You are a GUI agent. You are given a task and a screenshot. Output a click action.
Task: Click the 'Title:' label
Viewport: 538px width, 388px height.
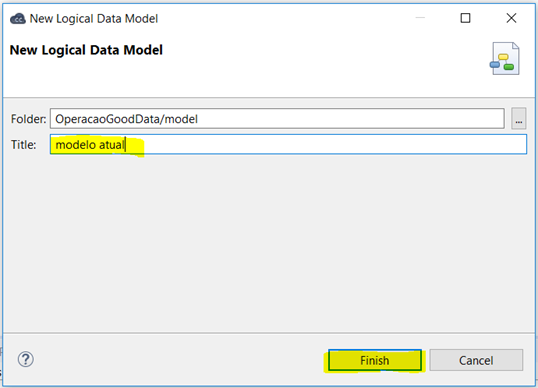pos(23,145)
